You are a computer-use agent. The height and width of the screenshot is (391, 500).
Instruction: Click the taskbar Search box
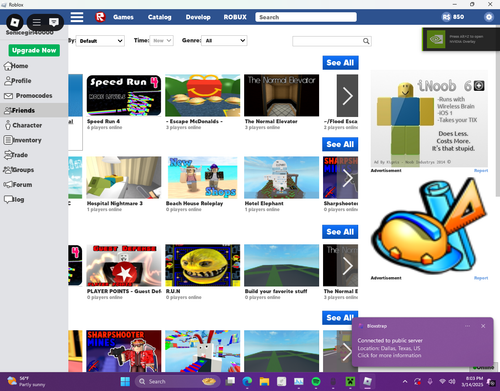tap(178, 381)
